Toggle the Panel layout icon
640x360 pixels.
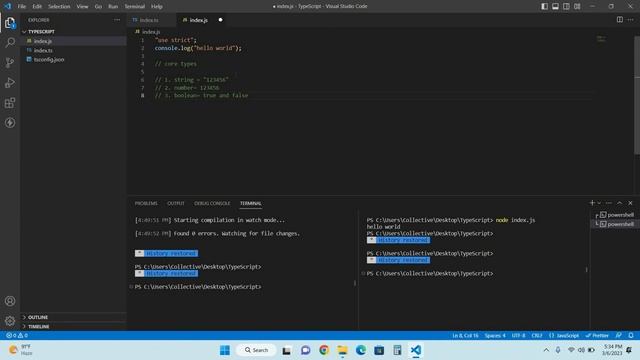coord(556,6)
